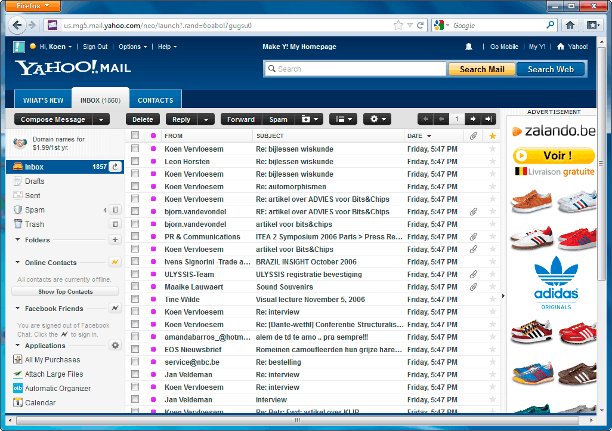This screenshot has width=612, height=431.
Task: Check the Leon Horsten message checkbox
Action: [x=135, y=161]
